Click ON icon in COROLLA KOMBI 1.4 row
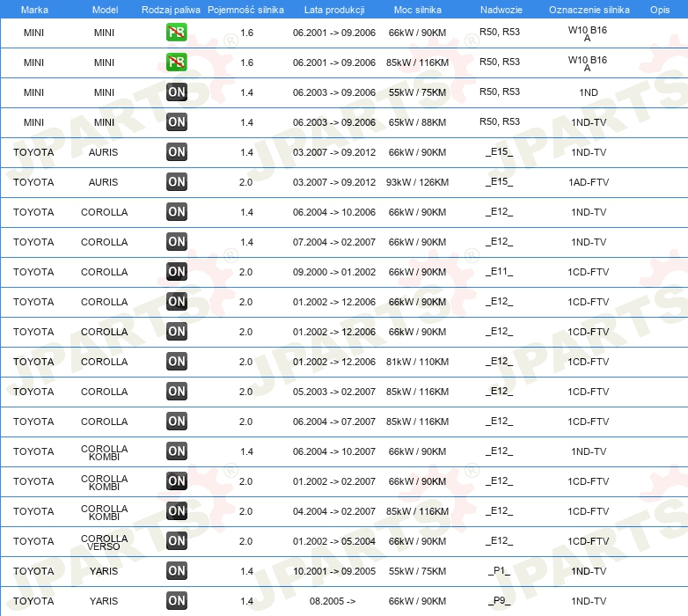688x616 pixels. pos(177,451)
